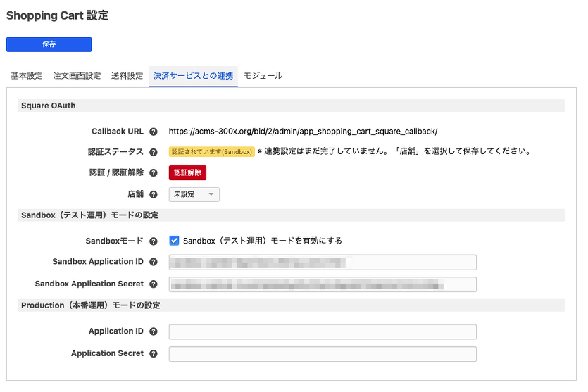Open the 注文画面設定 tab
Image resolution: width=588 pixels, height=392 pixels.
(x=77, y=76)
